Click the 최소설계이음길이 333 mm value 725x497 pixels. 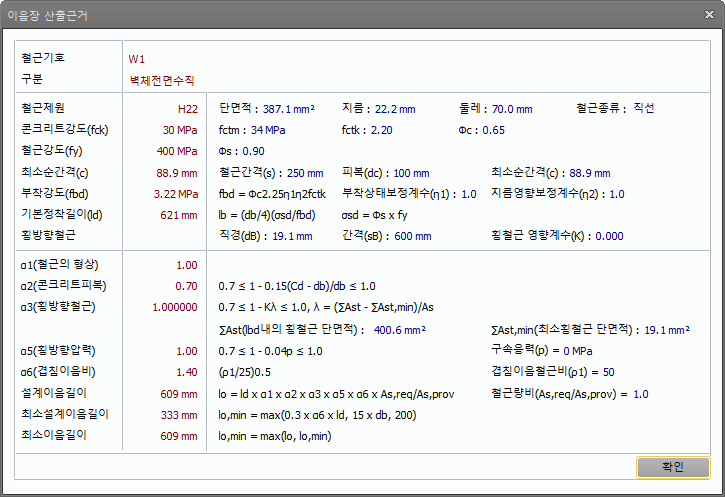point(179,415)
